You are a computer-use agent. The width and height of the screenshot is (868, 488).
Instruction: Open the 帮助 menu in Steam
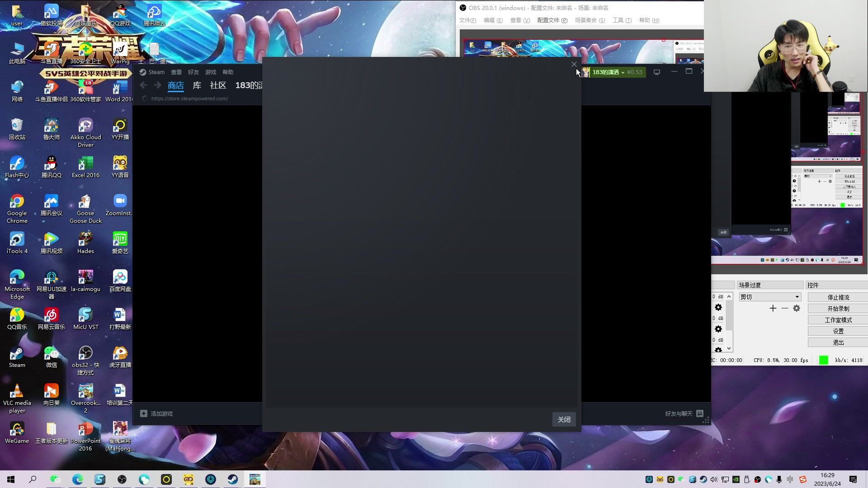pos(228,72)
